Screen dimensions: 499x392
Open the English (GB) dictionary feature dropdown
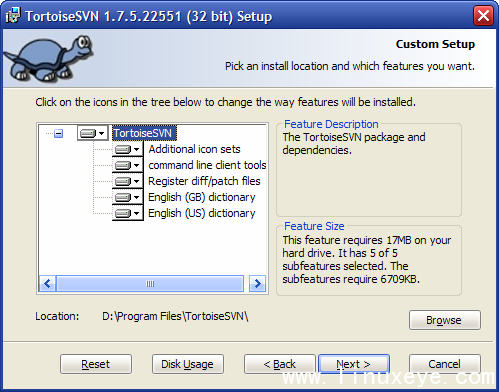(128, 197)
